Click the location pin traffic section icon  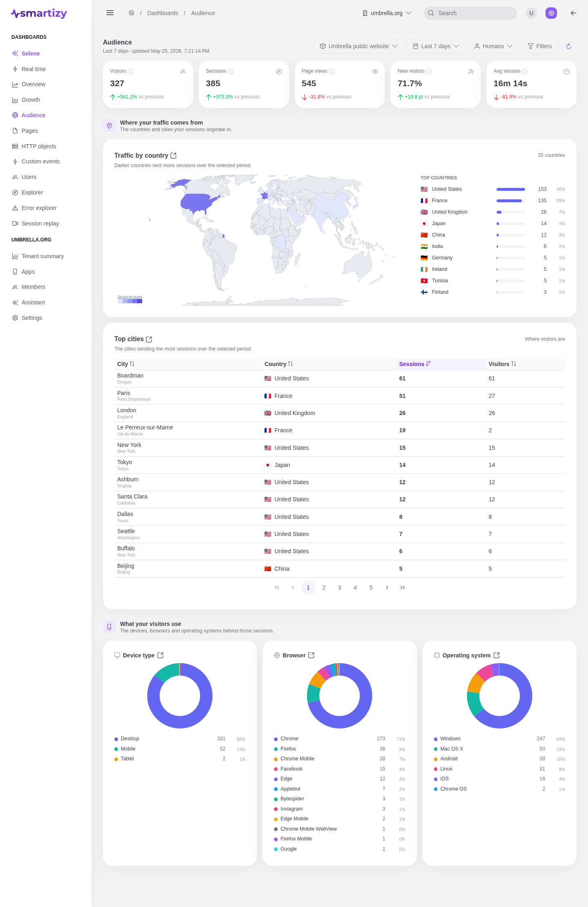click(x=109, y=126)
